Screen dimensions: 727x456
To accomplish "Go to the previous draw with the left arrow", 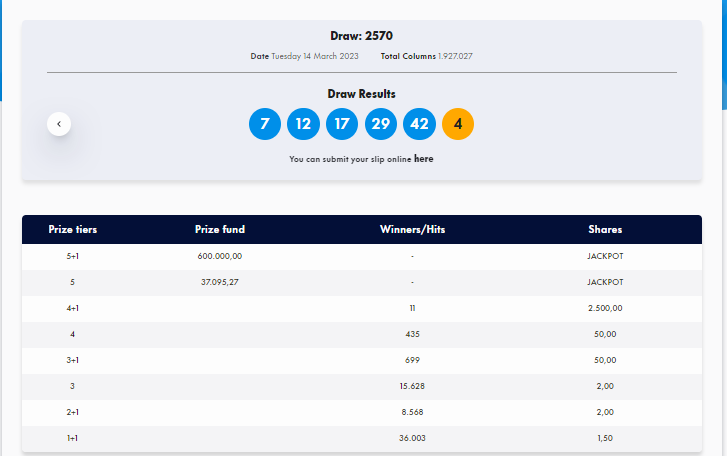I will tap(59, 124).
